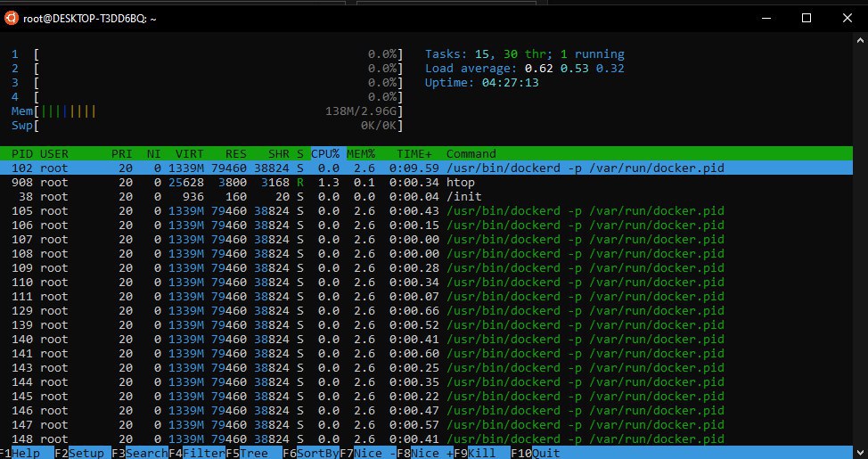This screenshot has height=459, width=868.
Task: Select the dockerd thread row PID 147
Action: point(426,425)
